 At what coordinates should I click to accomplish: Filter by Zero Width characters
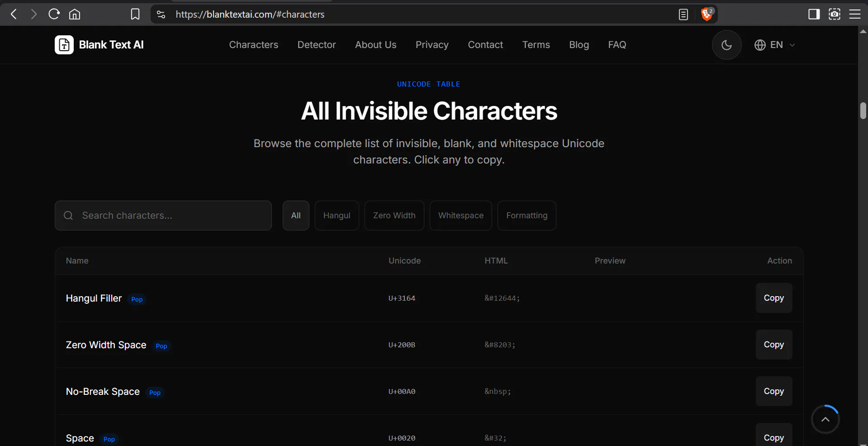click(x=394, y=216)
